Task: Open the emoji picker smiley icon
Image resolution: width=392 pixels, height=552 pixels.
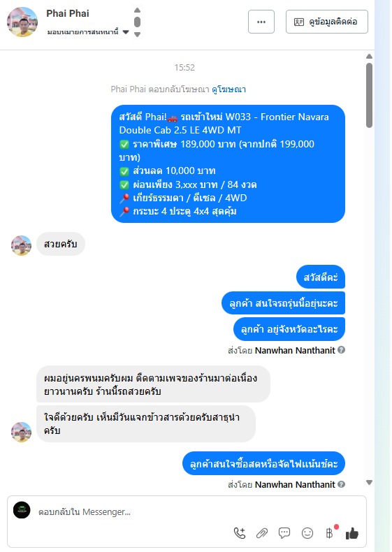Action: [x=307, y=533]
